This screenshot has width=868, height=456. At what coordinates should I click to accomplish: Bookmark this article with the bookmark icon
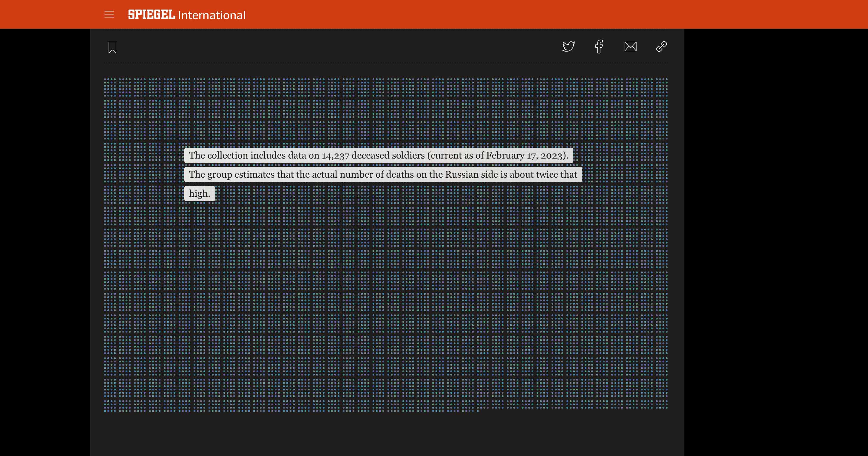[x=112, y=47]
